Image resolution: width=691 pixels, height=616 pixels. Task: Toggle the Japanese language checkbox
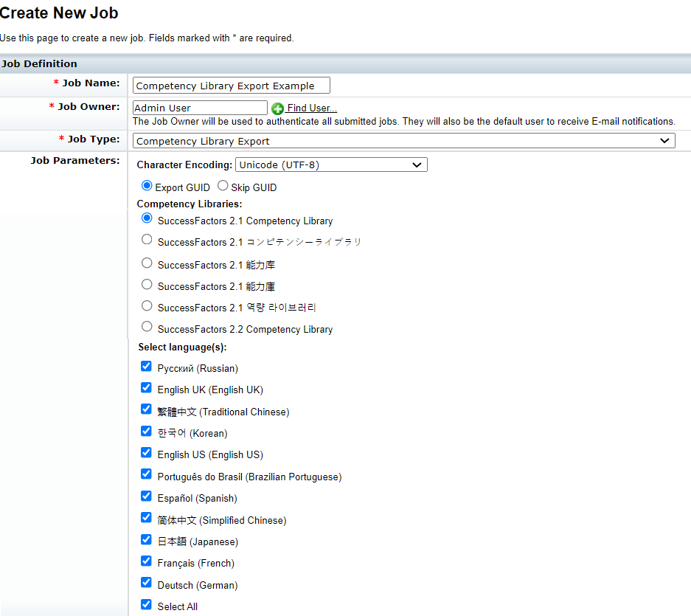click(146, 540)
